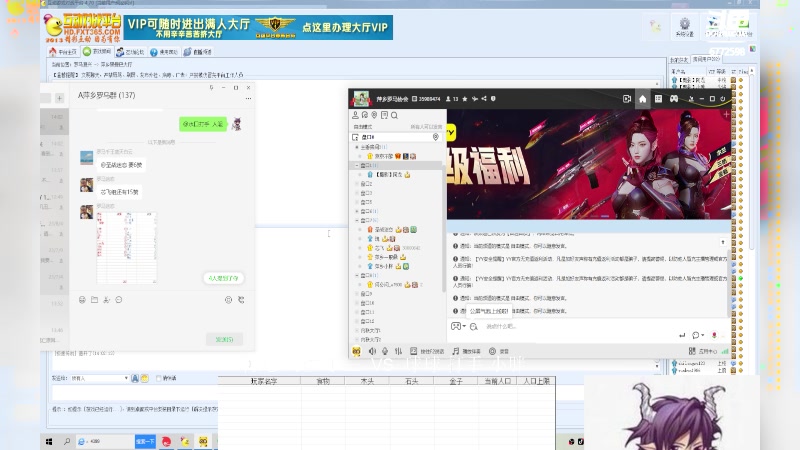Open the speech bubble dropdown in YY chat
The width and height of the screenshot is (800, 450).
pos(697,335)
